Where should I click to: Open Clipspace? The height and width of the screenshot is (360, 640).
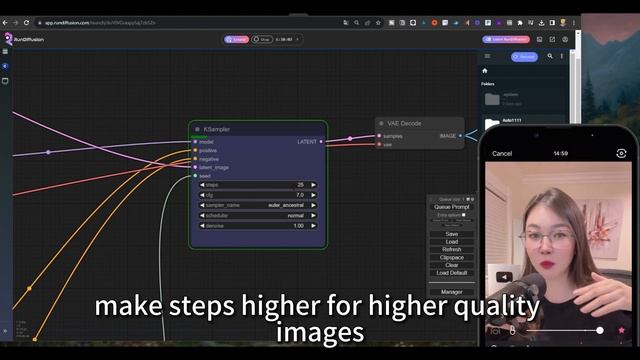452,258
